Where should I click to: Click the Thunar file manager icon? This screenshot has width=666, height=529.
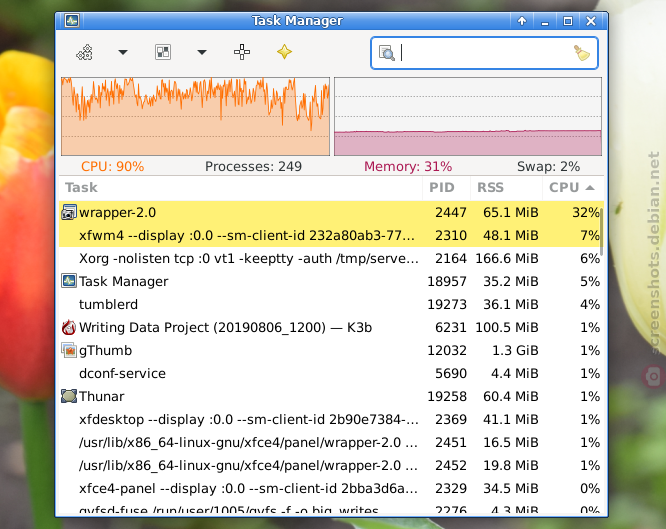[69, 396]
